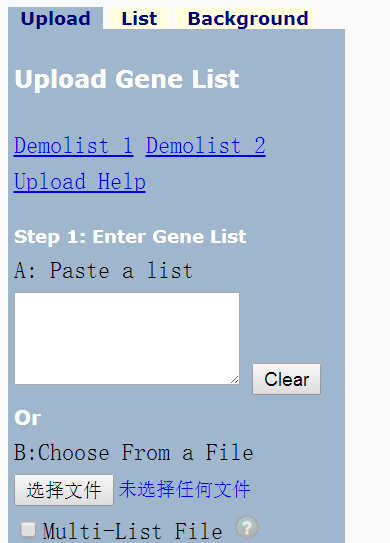The height and width of the screenshot is (543, 390).
Task: Click the bold Or separator text
Action: (28, 418)
